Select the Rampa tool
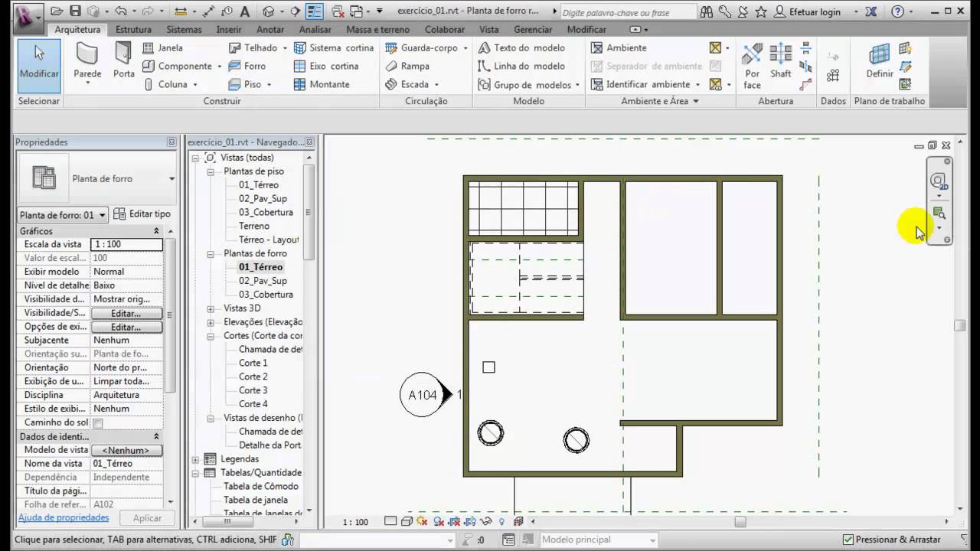 (x=407, y=66)
